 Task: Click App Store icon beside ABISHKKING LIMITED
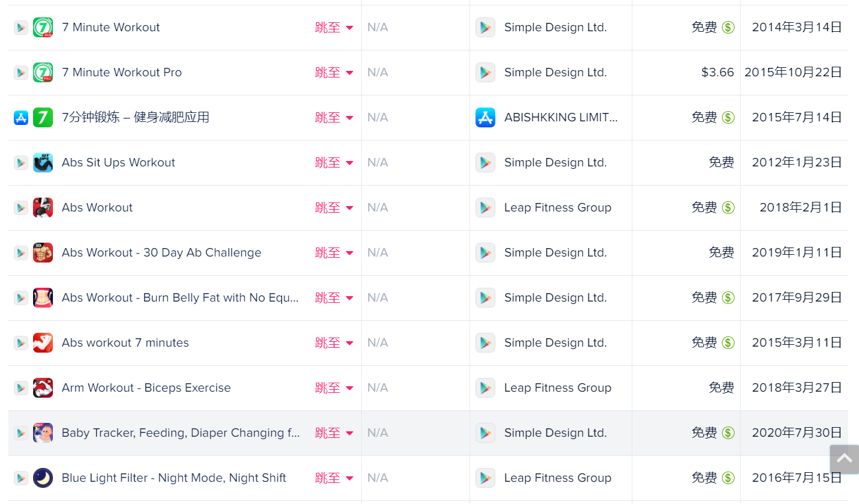pyautogui.click(x=485, y=118)
